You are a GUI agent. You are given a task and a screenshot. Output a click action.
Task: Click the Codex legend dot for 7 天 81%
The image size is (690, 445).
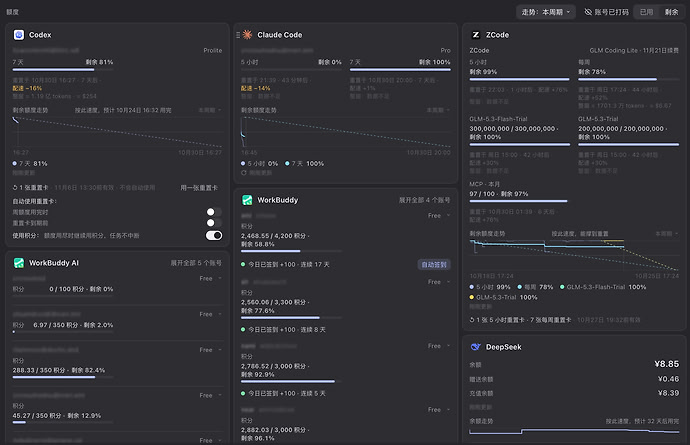(15, 164)
